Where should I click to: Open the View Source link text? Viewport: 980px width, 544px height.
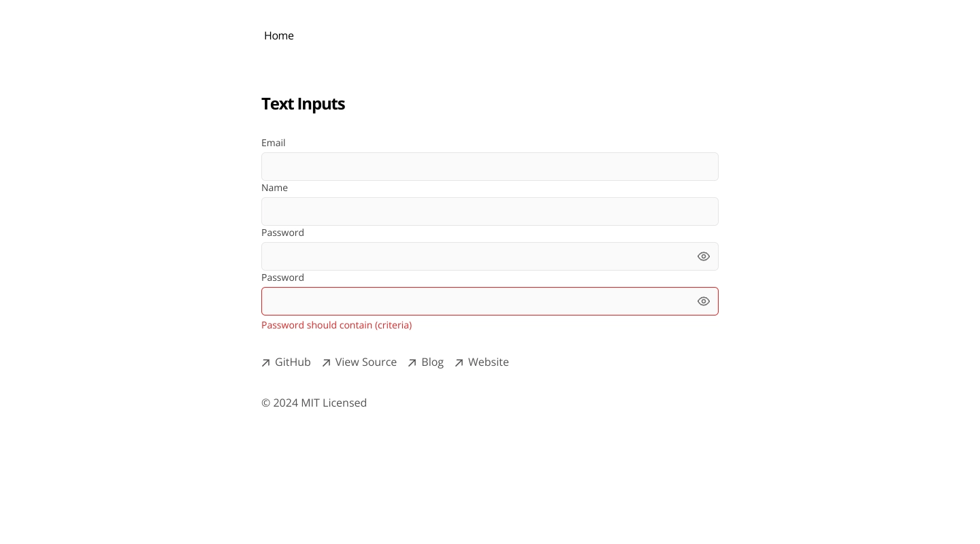[366, 362]
